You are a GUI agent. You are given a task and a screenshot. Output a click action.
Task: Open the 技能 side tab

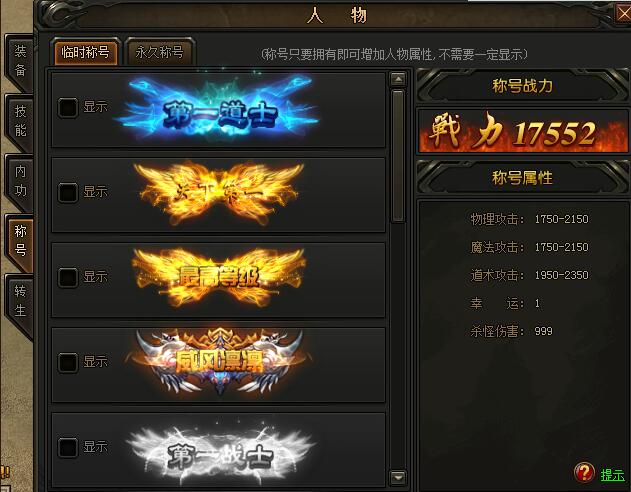(20, 121)
